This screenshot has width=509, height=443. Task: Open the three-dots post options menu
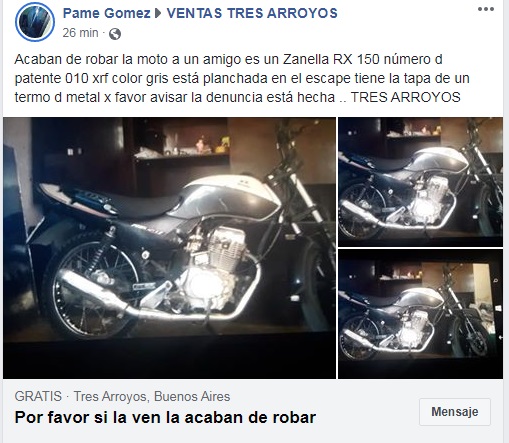486,9
